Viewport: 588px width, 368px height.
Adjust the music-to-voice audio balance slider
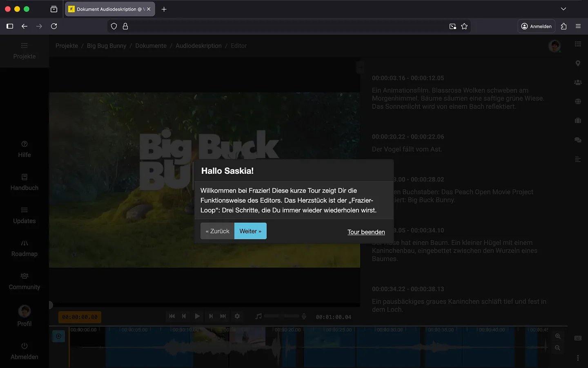point(281,316)
